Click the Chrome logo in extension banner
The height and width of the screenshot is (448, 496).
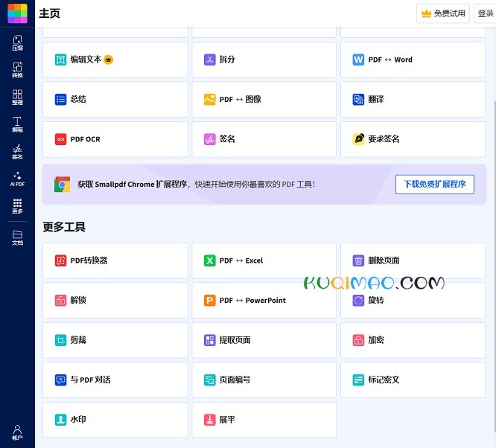point(62,185)
